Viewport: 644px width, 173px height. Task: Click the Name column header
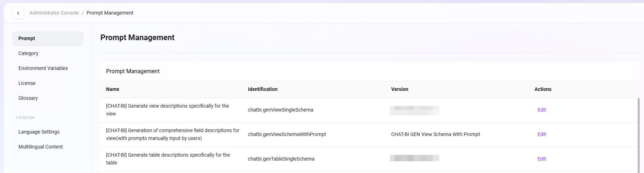(112, 89)
